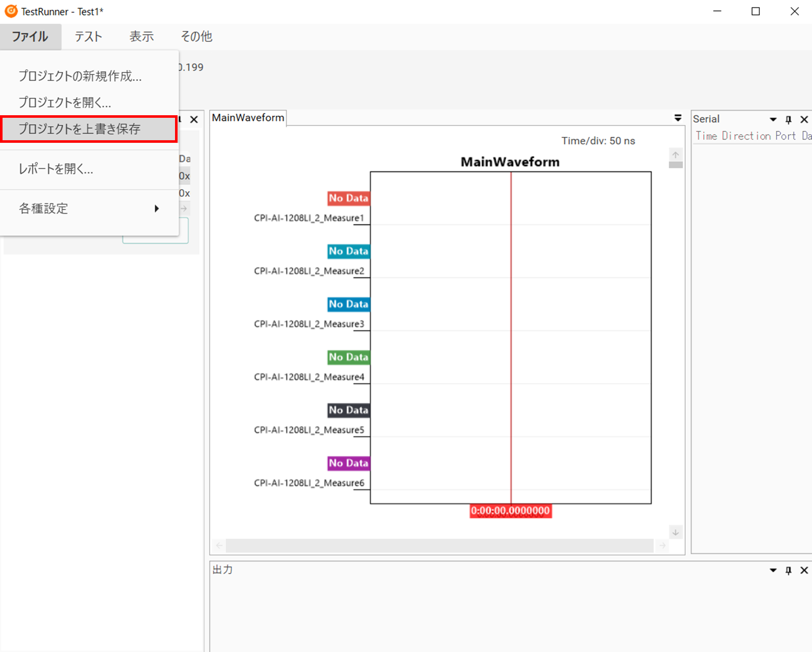Close the Serial panel
Image resolution: width=812 pixels, height=652 pixels.
[x=804, y=119]
